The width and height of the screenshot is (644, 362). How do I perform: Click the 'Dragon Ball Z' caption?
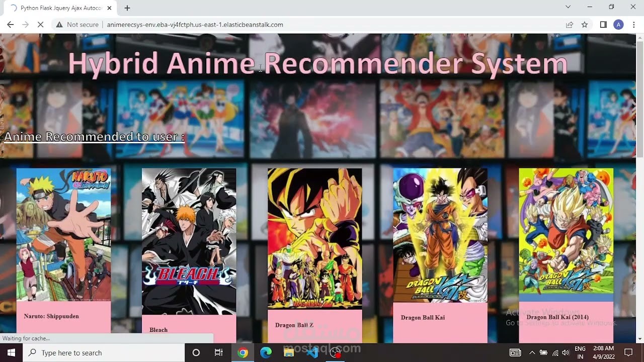(294, 325)
